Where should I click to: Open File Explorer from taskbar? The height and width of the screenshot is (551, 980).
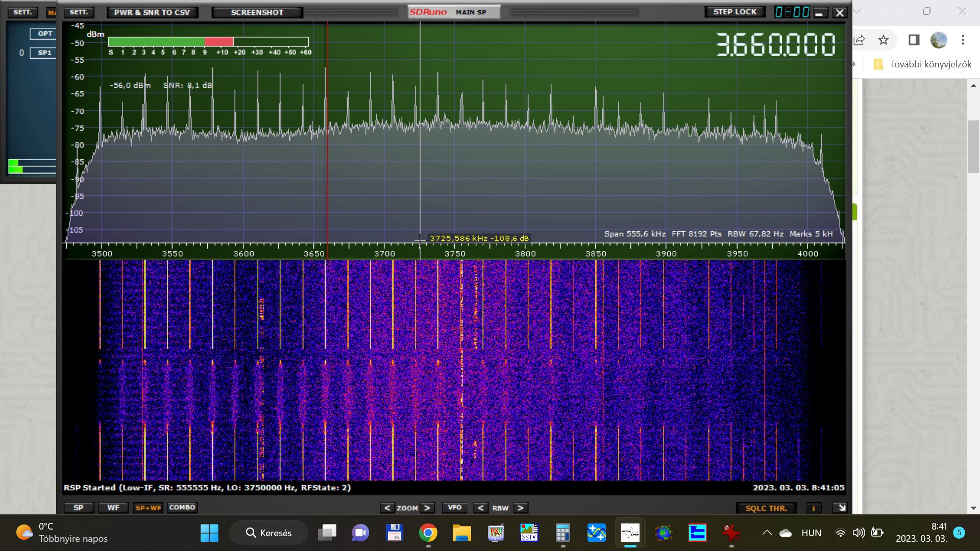[461, 533]
